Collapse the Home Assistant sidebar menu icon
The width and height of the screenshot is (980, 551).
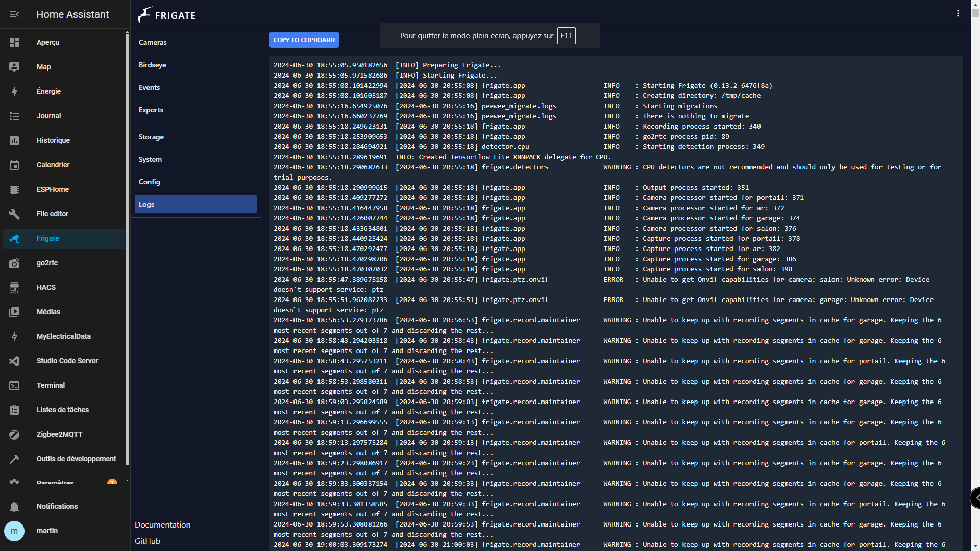(14, 14)
